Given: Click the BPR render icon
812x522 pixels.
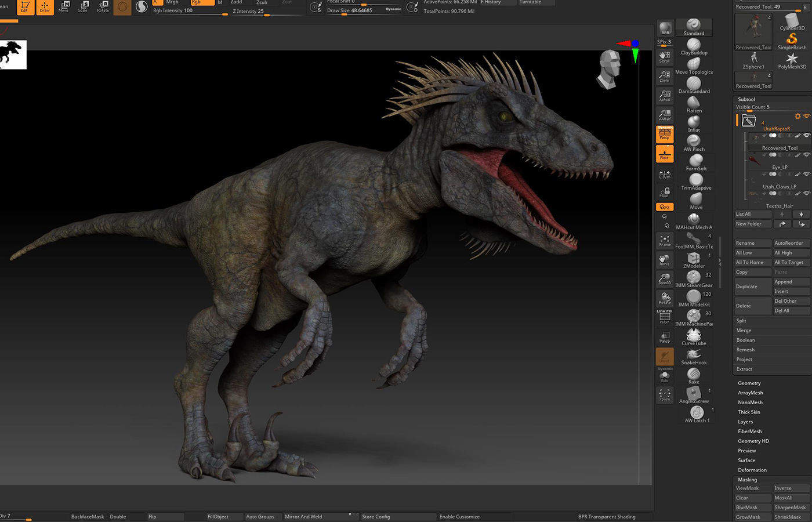Looking at the screenshot, I should pyautogui.click(x=665, y=26).
